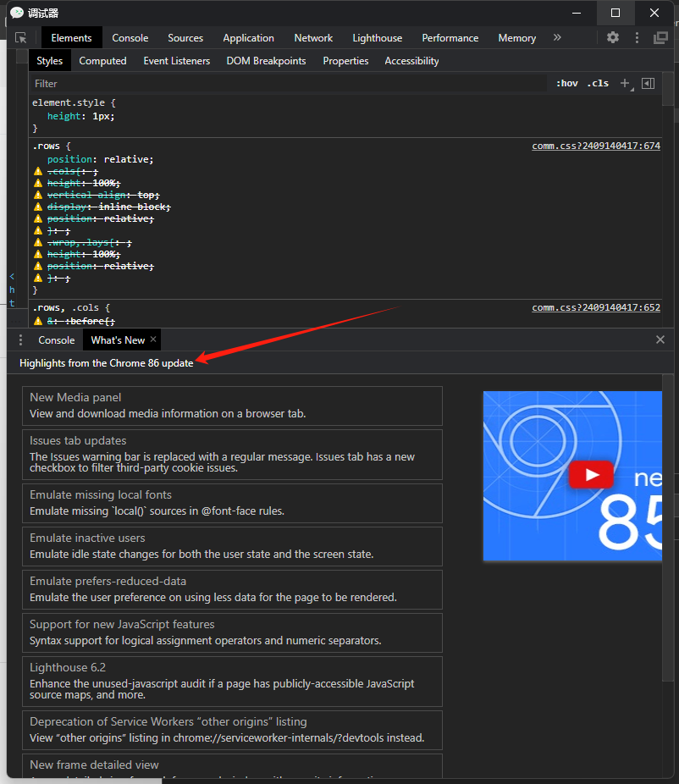Select the Event Listeners sub-tab
The height and width of the screenshot is (784, 679).
click(176, 61)
